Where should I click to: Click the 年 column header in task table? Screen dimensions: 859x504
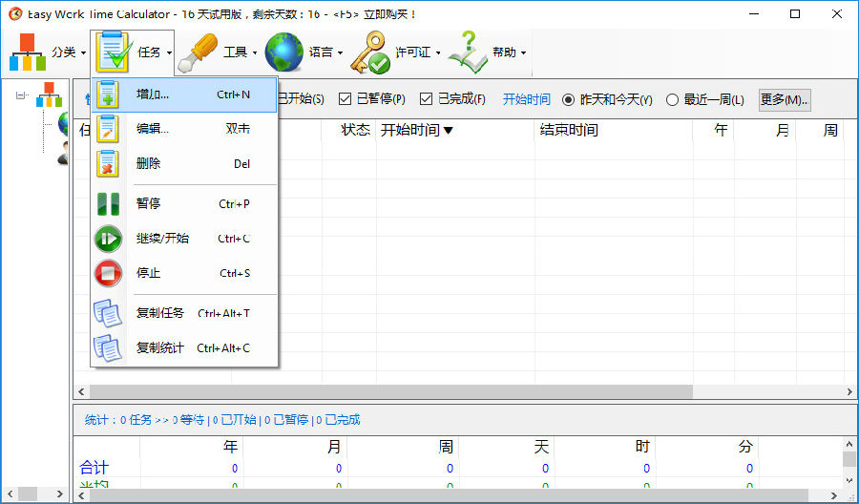point(714,131)
